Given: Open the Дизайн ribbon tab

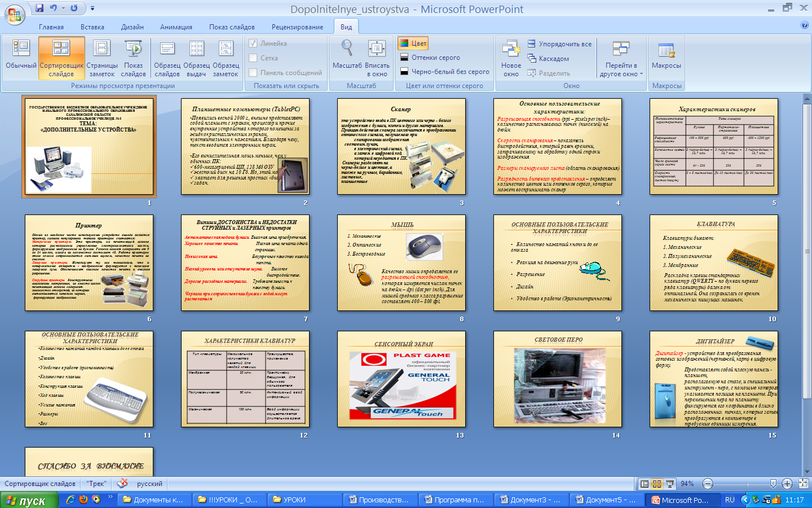Looking at the screenshot, I should click(x=133, y=27).
